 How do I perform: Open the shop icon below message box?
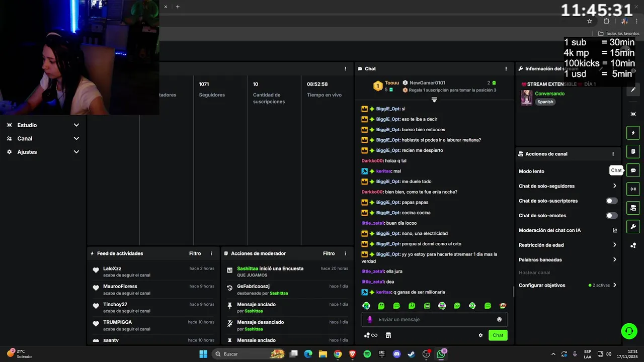[388, 335]
